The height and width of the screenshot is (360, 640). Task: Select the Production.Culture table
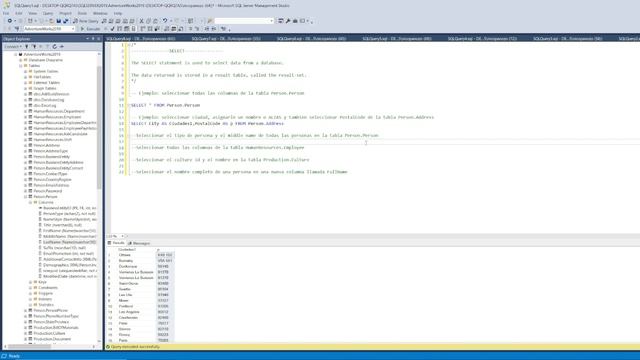(49, 333)
